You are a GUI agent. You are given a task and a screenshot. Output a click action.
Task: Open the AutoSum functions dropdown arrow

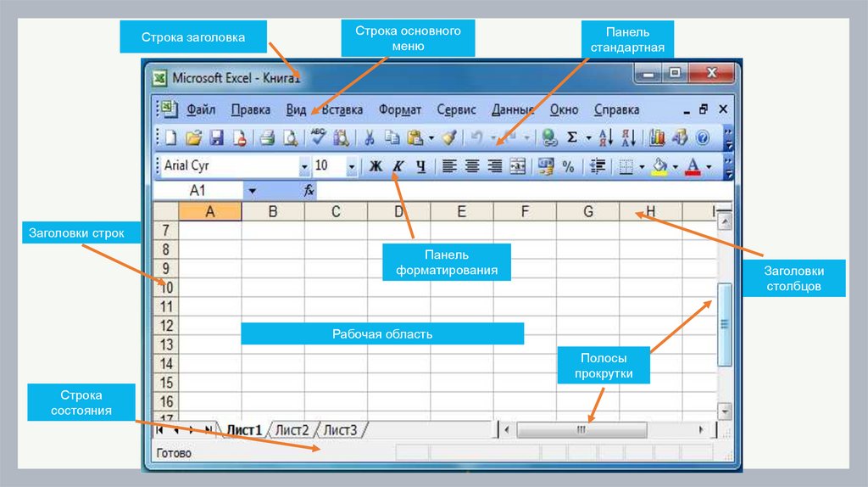click(x=588, y=138)
